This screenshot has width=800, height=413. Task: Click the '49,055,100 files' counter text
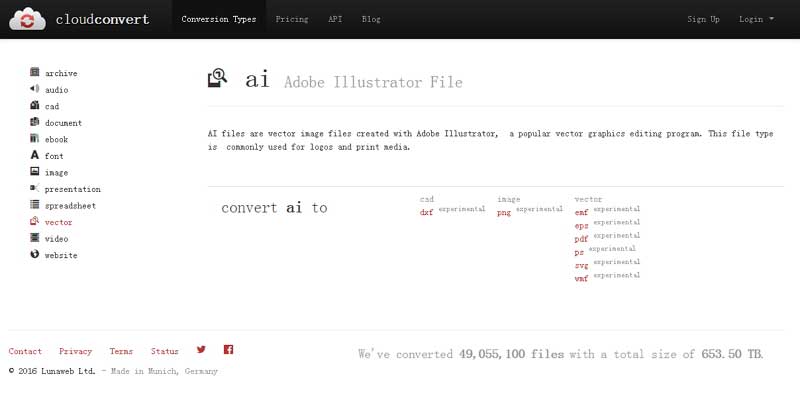click(511, 354)
